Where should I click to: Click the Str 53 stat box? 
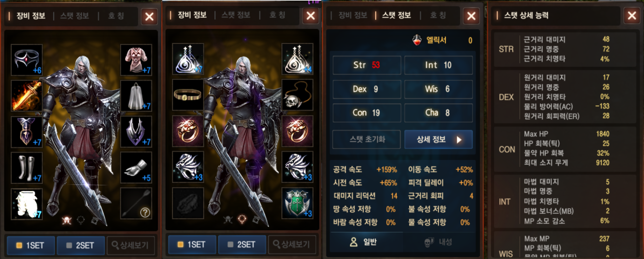[367, 65]
